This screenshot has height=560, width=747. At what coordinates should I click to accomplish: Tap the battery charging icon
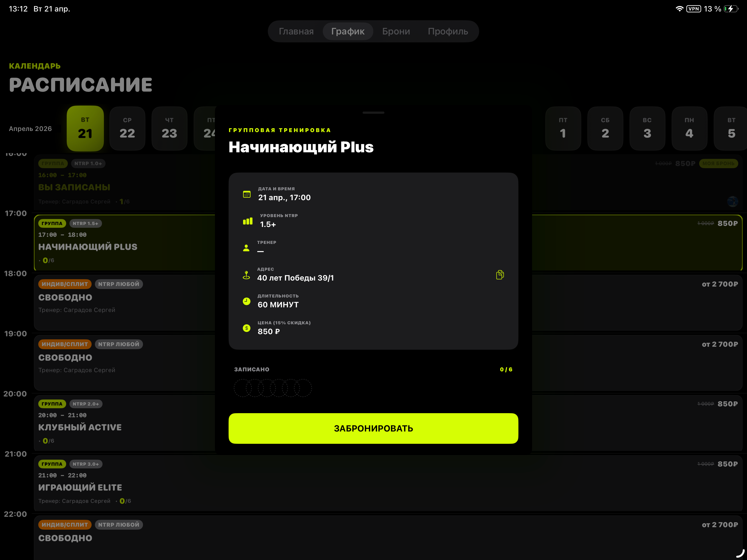pyautogui.click(x=731, y=9)
